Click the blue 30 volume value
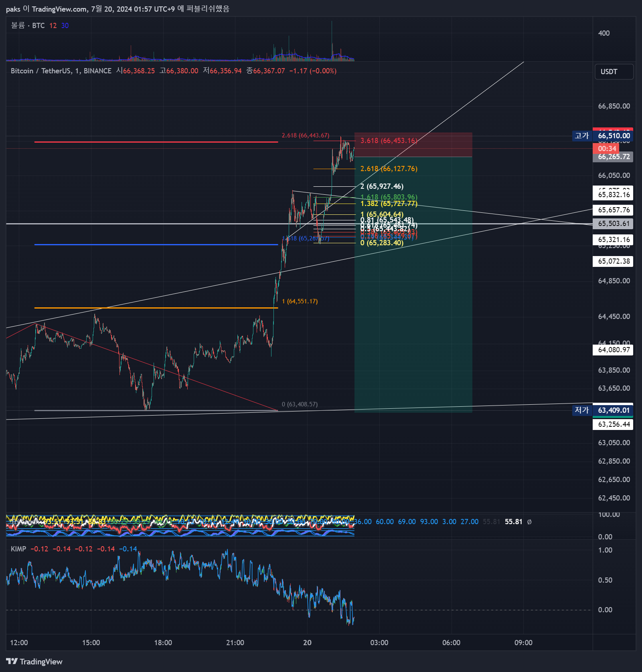The width and height of the screenshot is (642, 672). tap(65, 26)
